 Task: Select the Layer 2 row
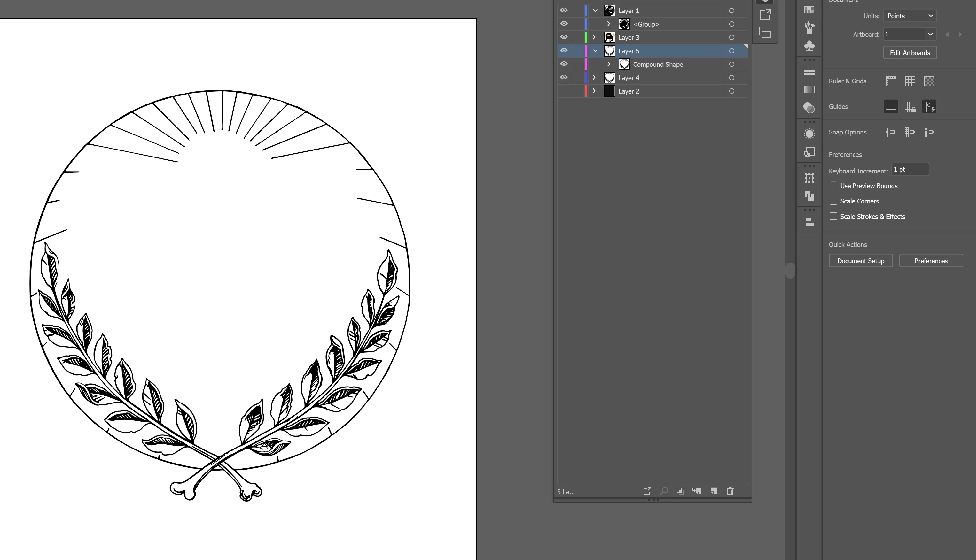coord(654,91)
